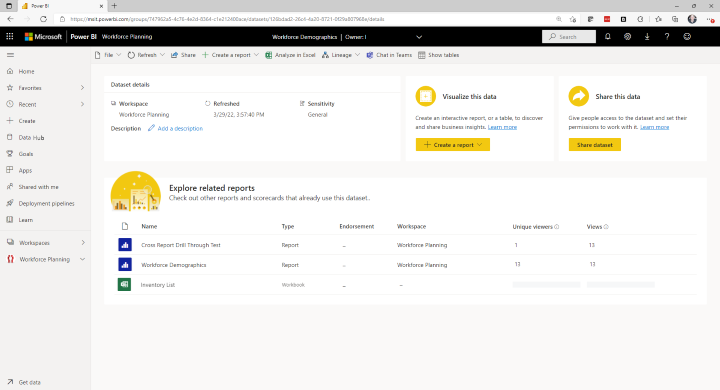
Task: Expand Favorites flyout
Action: (82, 88)
